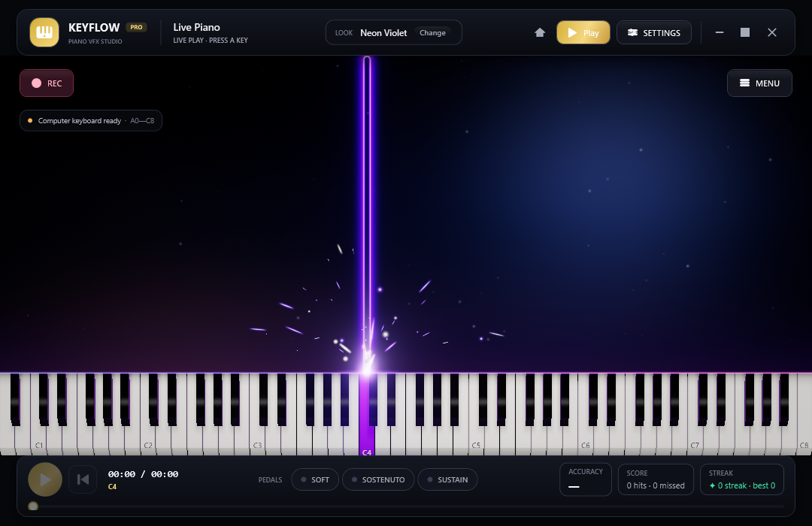Click the Score hits and missed box
Viewport: 812px width, 526px height.
(656, 479)
